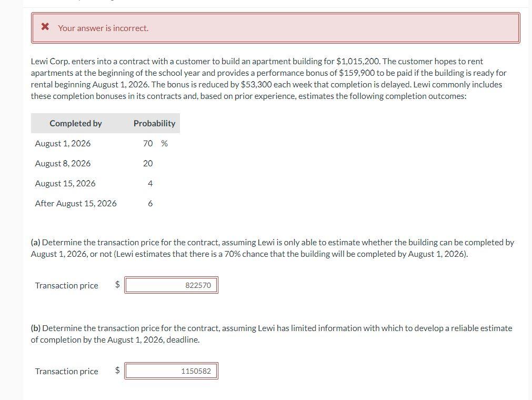Click inside the answer field containing 822570

click(x=171, y=285)
